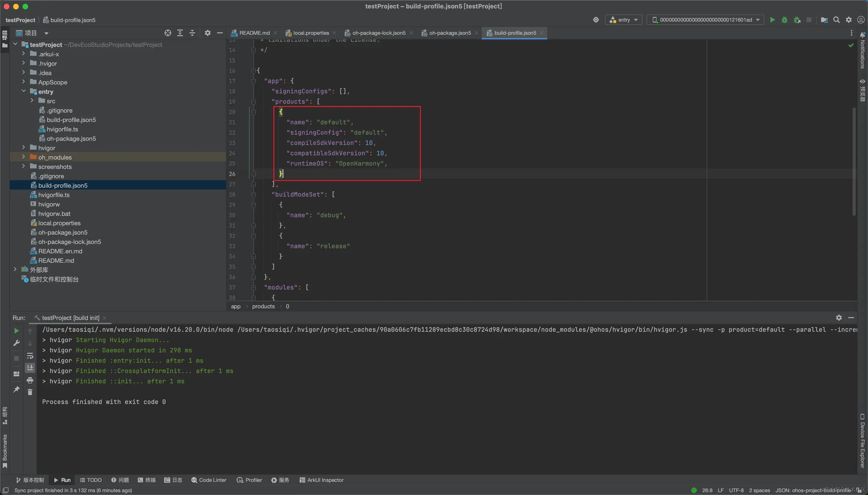Rerun build with Run panel play icon
This screenshot has height=495, width=868.
[16, 331]
